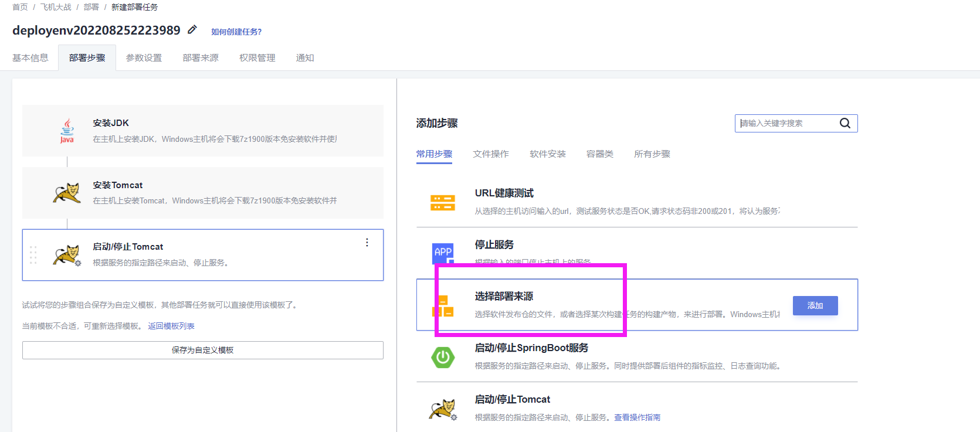Image resolution: width=980 pixels, height=432 pixels.
Task: Click the 选择部署来源 step title
Action: click(504, 297)
